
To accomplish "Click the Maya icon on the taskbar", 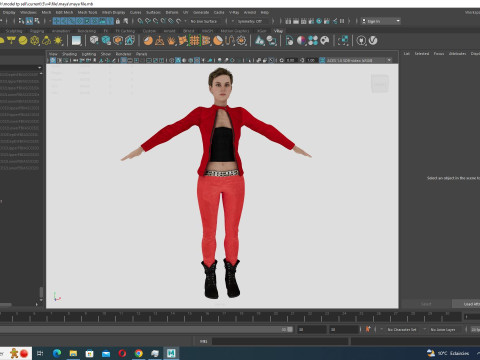I will tap(171, 353).
